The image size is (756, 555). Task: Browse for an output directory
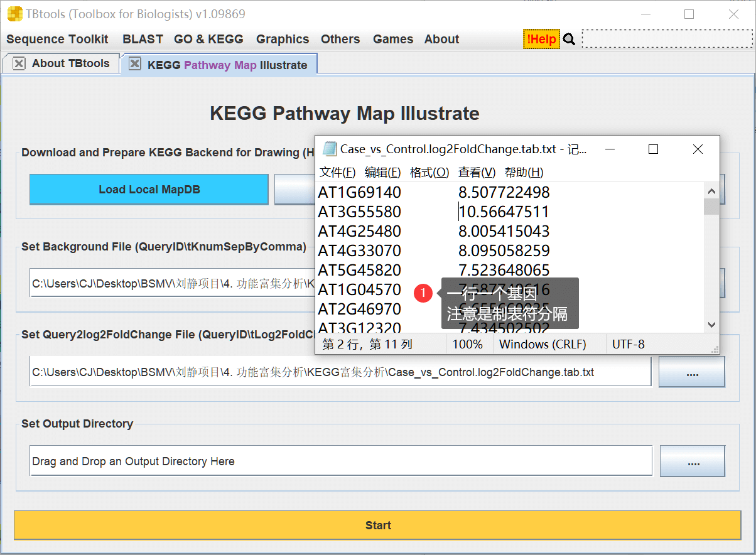pyautogui.click(x=692, y=461)
